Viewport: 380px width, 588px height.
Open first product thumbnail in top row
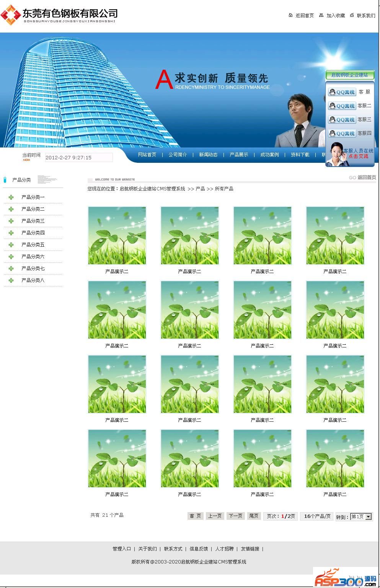point(117,236)
